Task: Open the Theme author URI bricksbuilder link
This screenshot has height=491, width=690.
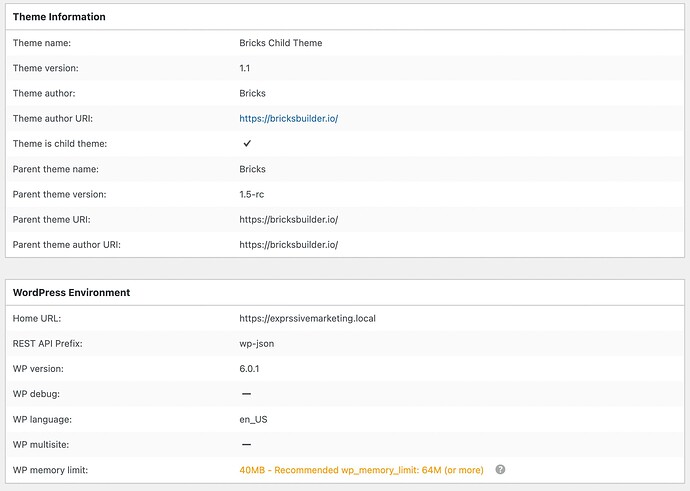Action: tap(289, 118)
